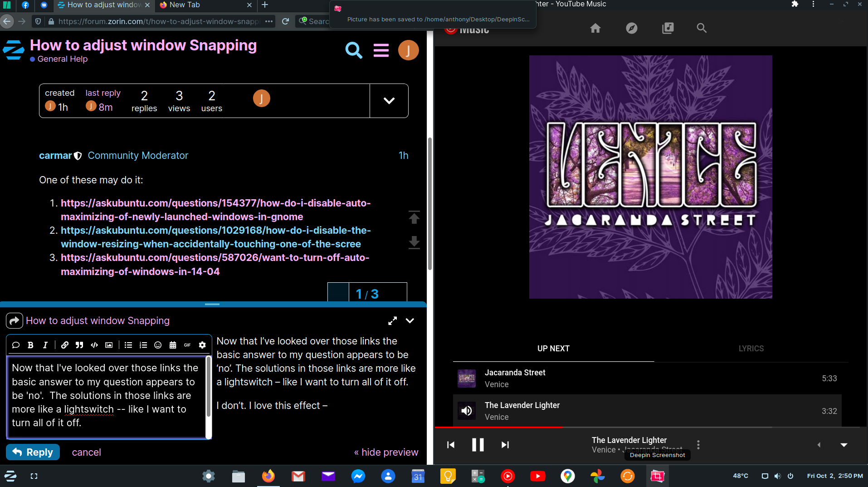The height and width of the screenshot is (487, 868).
Task: Go to YouTube Music Home
Action: click(x=595, y=28)
